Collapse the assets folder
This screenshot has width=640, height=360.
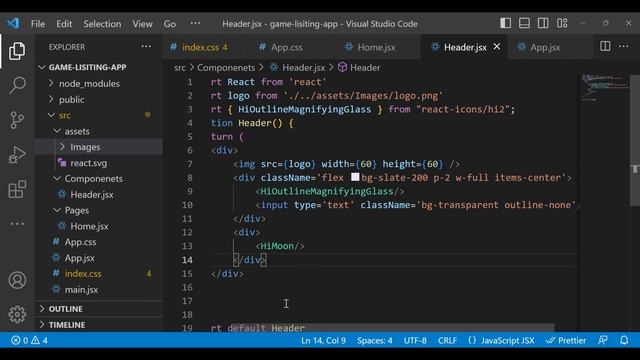(77, 131)
